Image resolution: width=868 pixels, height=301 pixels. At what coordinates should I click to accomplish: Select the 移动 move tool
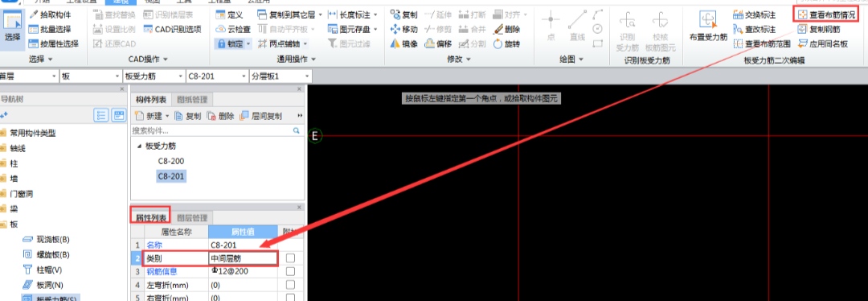404,29
